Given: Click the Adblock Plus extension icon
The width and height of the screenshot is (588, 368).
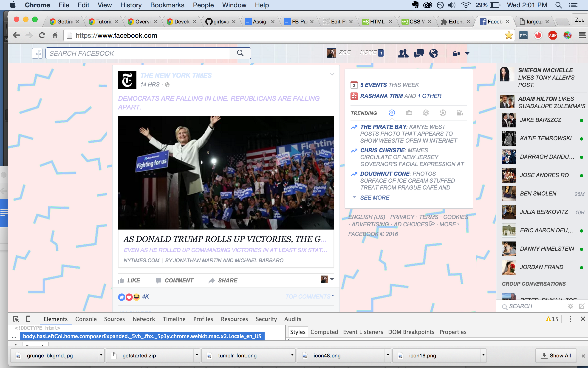Looking at the screenshot, I should point(553,35).
